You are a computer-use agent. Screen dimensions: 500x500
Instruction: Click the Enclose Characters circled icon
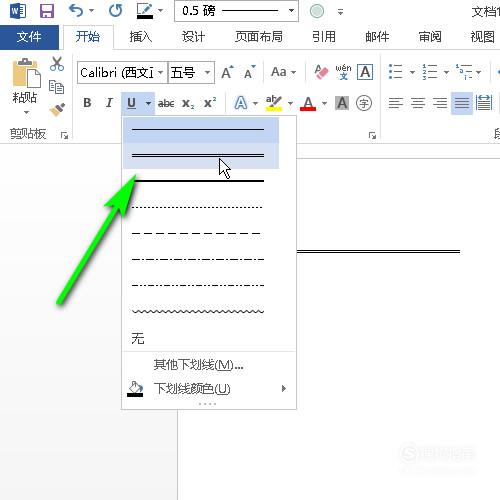point(364,103)
